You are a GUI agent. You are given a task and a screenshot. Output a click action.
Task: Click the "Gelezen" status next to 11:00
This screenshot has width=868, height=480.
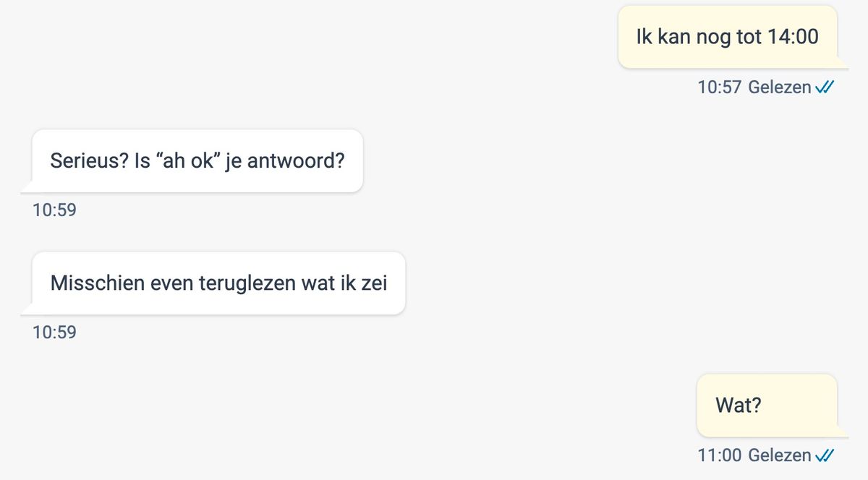[780, 455]
